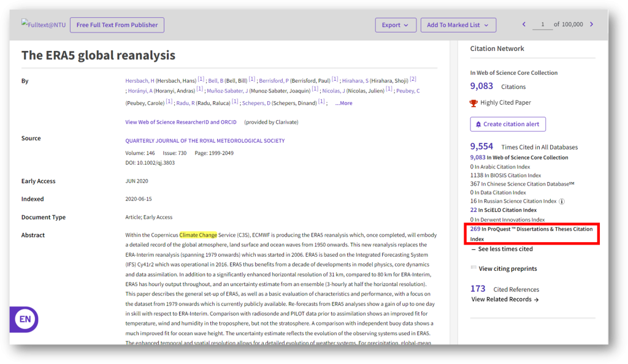Image resolution: width=628 pixels, height=364 pixels.
Task: Click 22 In SciELO Citation Index
Action: 504,210
